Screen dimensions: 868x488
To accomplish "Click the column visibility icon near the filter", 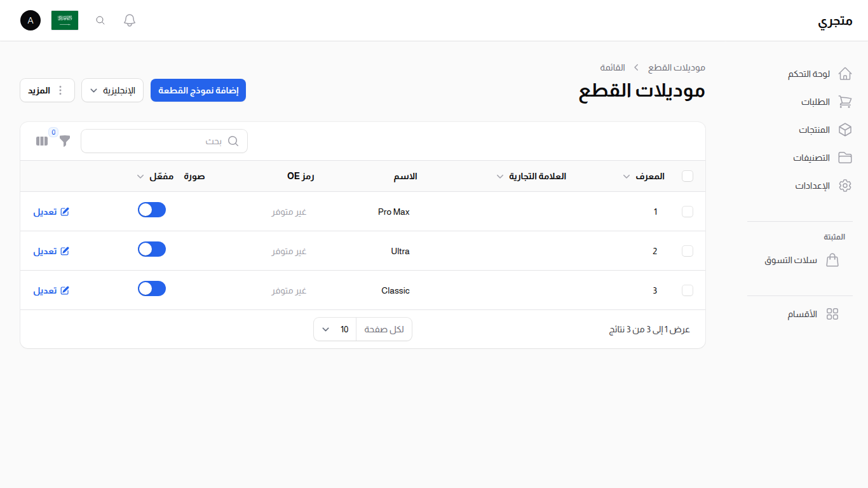I will (x=42, y=141).
